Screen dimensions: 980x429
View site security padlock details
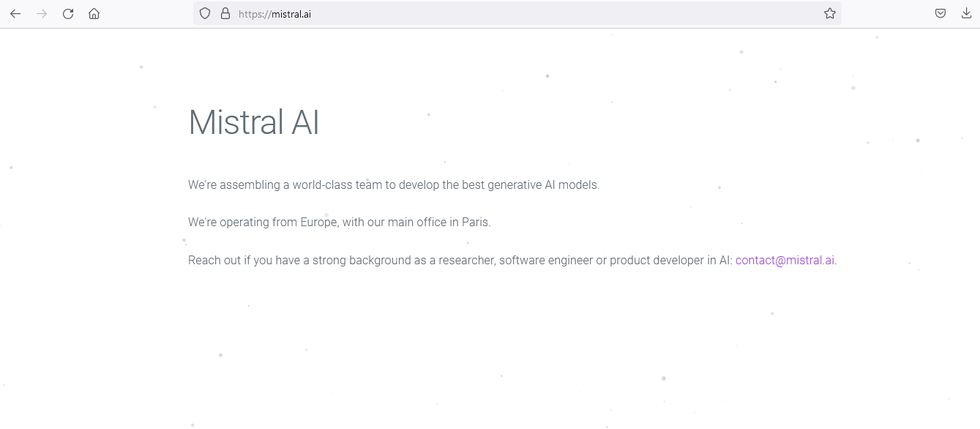pyautogui.click(x=225, y=13)
